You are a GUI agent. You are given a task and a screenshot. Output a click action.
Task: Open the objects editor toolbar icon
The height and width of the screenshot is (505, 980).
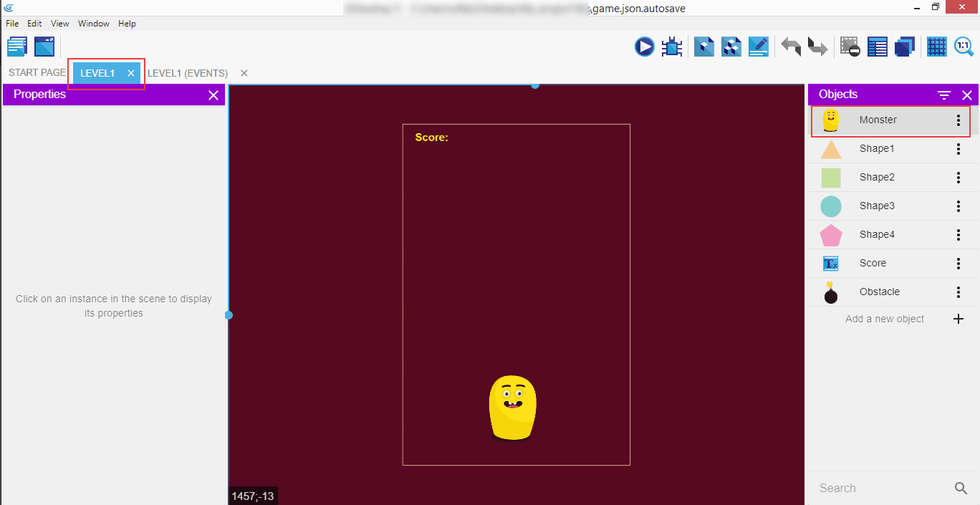coord(704,47)
